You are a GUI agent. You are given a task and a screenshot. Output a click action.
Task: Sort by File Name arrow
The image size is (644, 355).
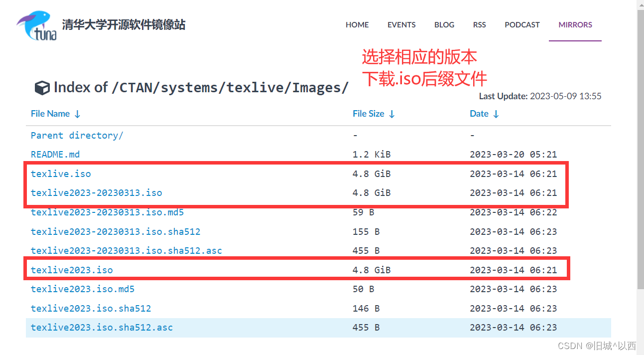(x=77, y=114)
